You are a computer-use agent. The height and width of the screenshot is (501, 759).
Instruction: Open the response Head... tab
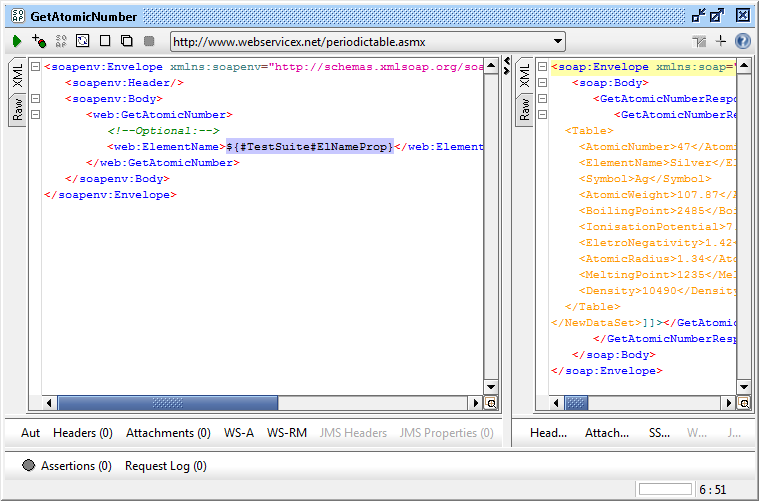click(x=548, y=433)
